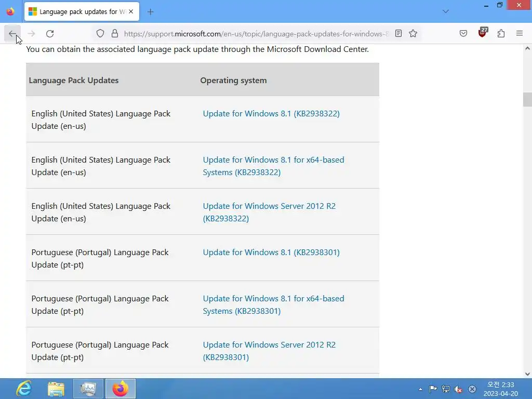
Task: Open Windows Server 2012 R2 (KB2938301) link
Action: (269, 351)
